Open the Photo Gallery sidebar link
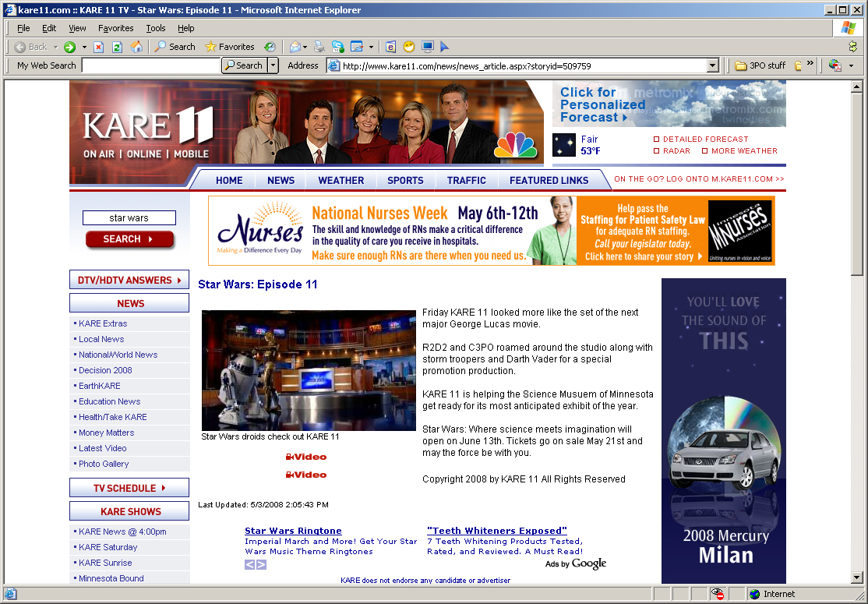This screenshot has width=868, height=604. pos(104,464)
